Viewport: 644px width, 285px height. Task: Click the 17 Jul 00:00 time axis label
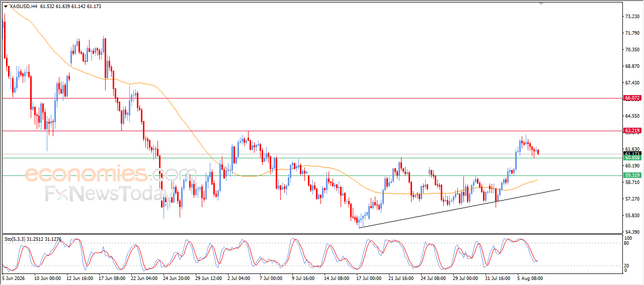point(369,277)
